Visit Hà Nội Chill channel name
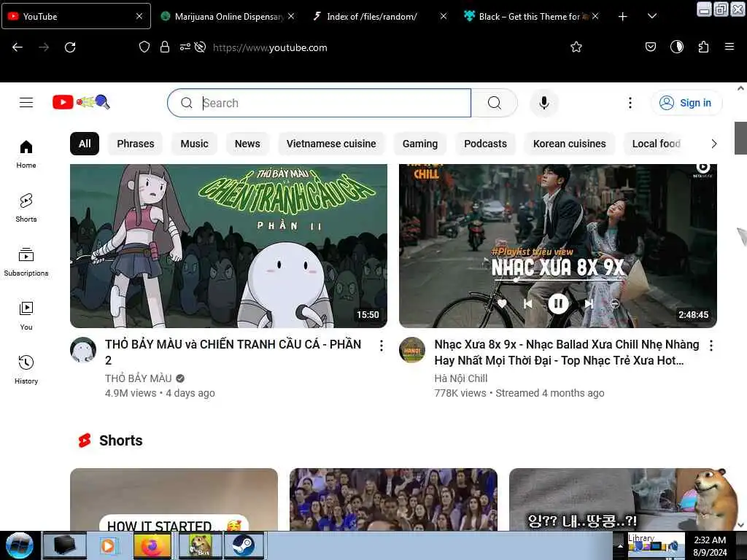 point(461,378)
